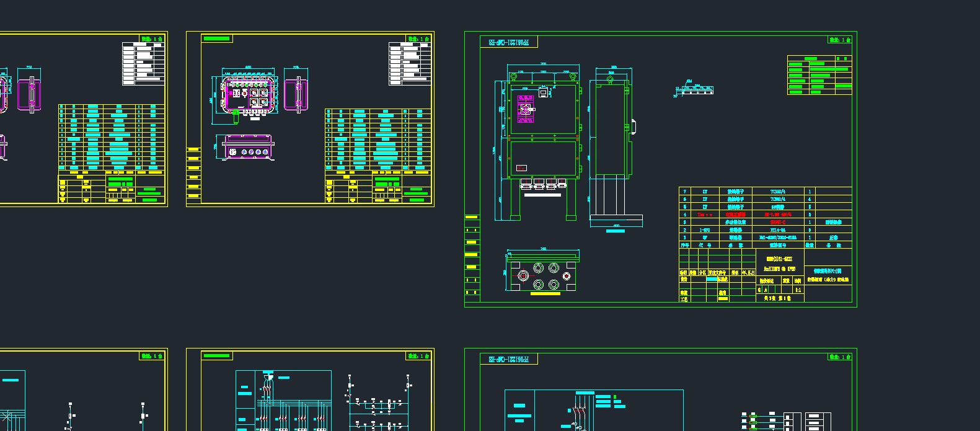Viewport: 980px width, 431px height.
Task: Select the green cable gland under the control box
Action: click(236, 116)
